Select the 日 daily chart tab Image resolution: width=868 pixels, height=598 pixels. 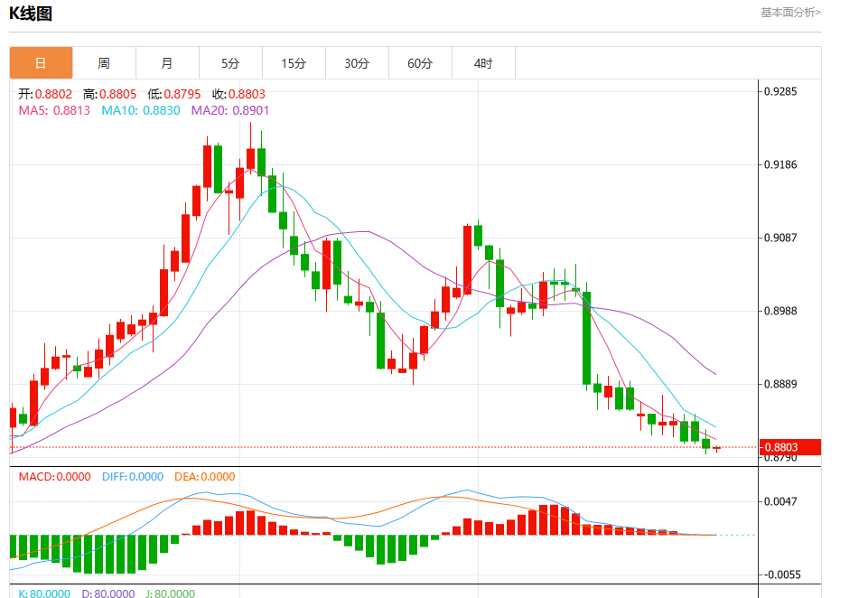pyautogui.click(x=41, y=63)
